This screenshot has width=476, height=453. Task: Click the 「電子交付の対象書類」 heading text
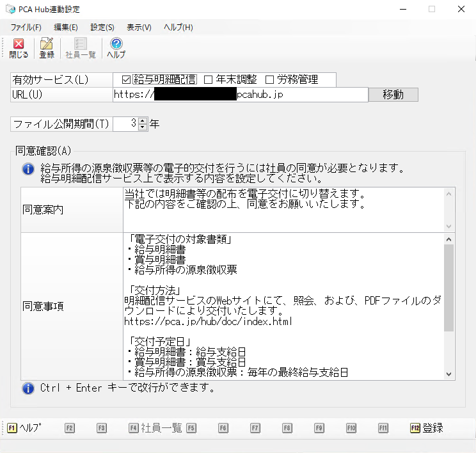(x=180, y=239)
